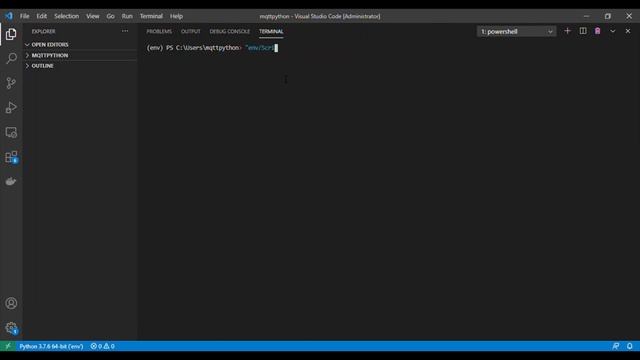Switch to the DEBUG CONSOLE tab
The width and height of the screenshot is (640, 360).
coord(230,31)
